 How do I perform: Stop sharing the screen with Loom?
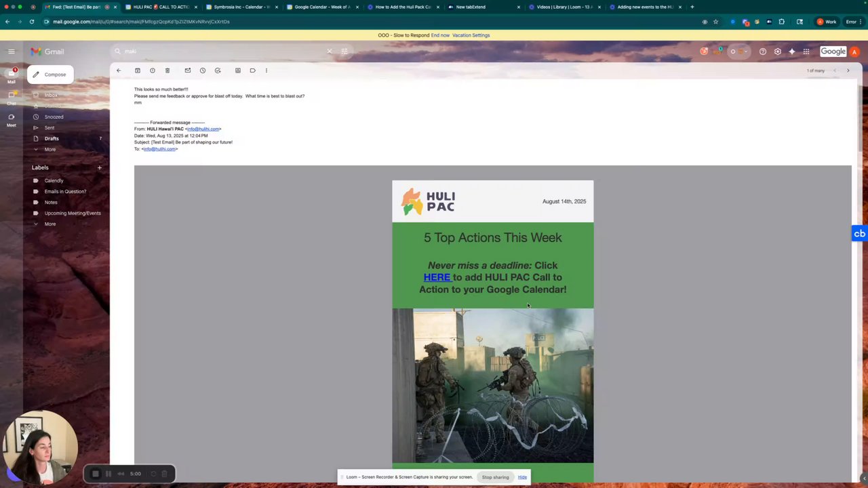[x=495, y=477]
